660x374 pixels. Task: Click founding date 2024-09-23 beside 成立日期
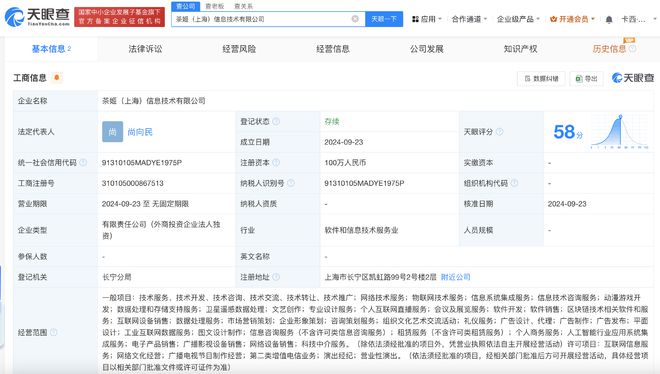coord(343,142)
